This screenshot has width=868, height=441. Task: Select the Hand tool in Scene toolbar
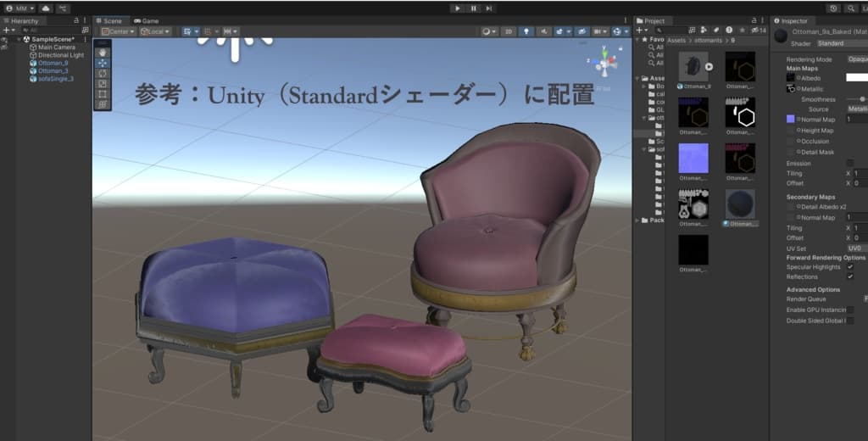(103, 51)
